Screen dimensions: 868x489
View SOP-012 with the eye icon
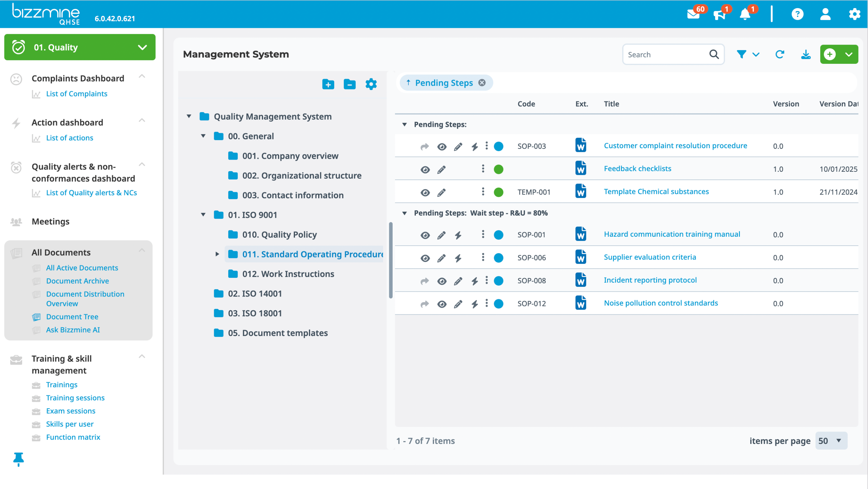pyautogui.click(x=442, y=304)
